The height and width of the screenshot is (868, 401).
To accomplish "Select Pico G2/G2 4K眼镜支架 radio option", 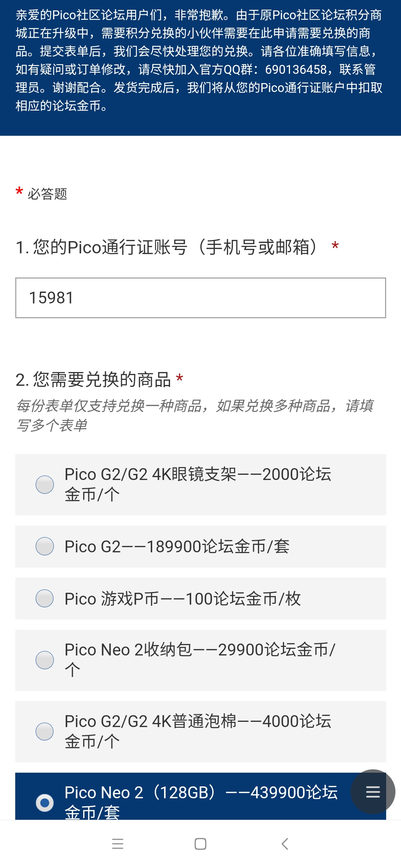I will tap(45, 484).
